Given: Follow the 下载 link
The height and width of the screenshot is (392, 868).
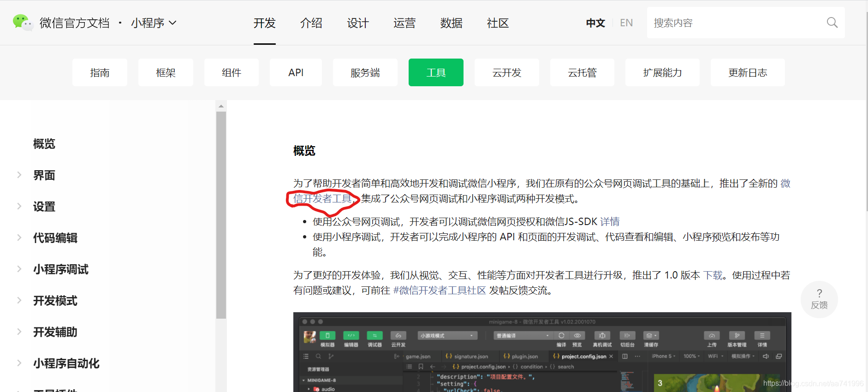Looking at the screenshot, I should [713, 275].
